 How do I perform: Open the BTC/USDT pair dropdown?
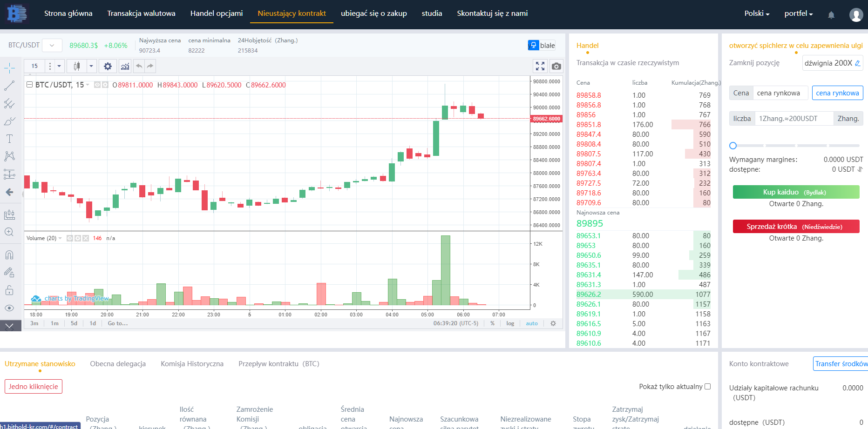click(52, 45)
